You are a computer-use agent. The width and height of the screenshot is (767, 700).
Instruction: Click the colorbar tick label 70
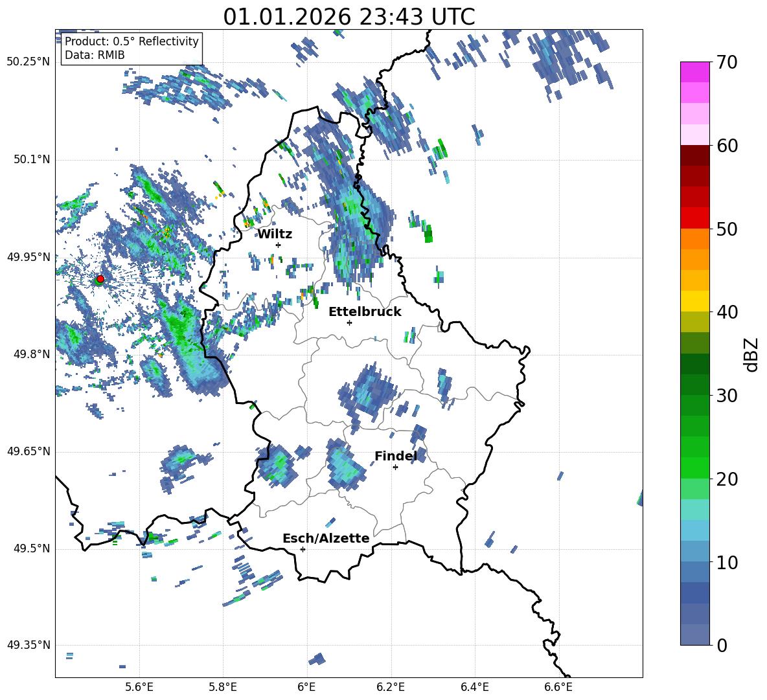click(727, 62)
